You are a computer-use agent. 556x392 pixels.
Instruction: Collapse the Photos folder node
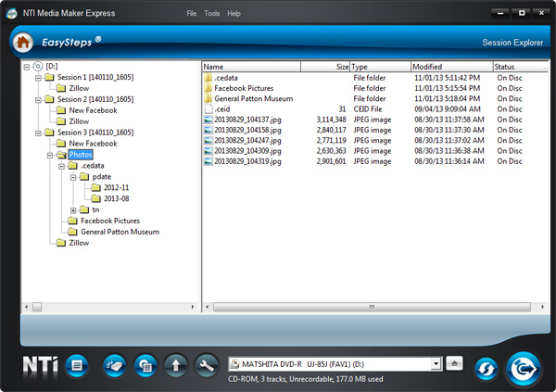(x=50, y=155)
